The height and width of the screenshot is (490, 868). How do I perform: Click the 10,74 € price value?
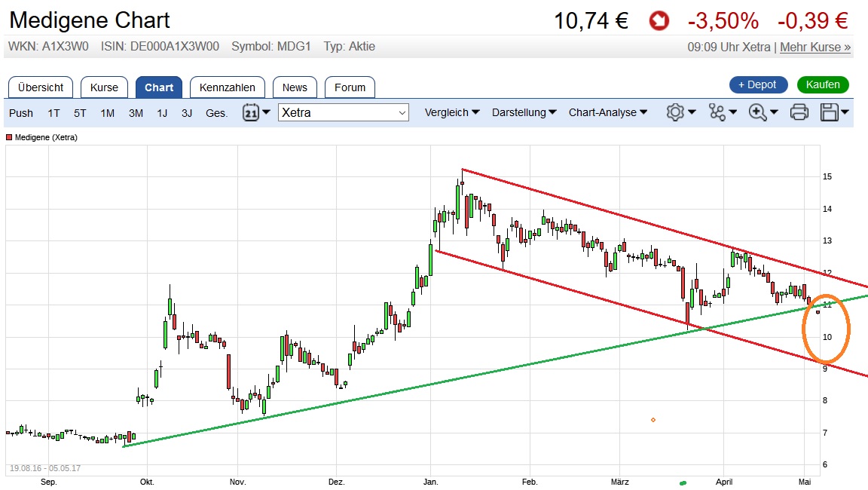click(x=591, y=21)
